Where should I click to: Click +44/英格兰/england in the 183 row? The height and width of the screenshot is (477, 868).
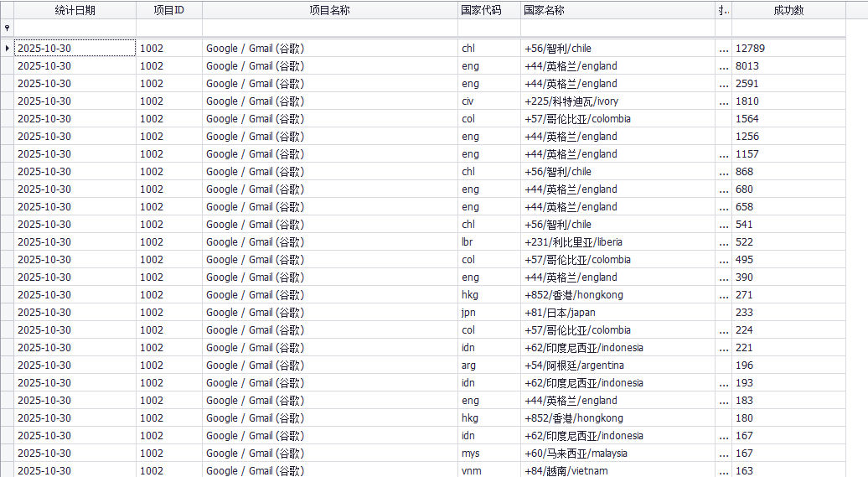point(617,401)
